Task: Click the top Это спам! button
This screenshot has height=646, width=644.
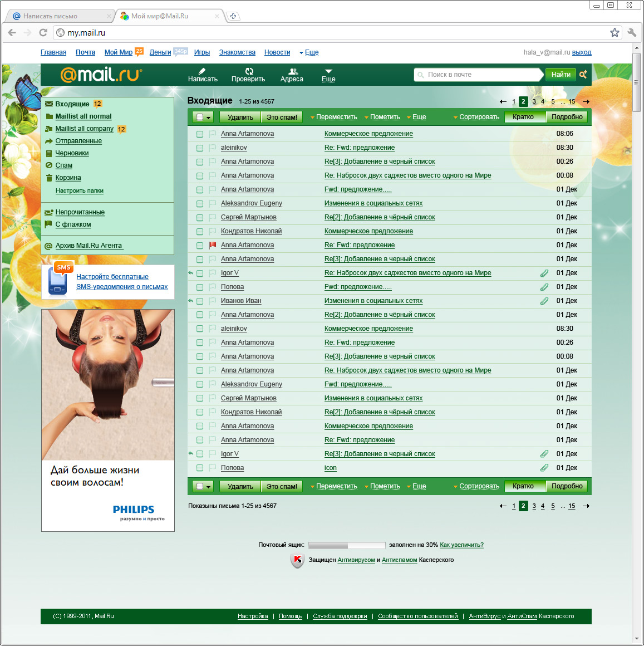Action: (282, 117)
